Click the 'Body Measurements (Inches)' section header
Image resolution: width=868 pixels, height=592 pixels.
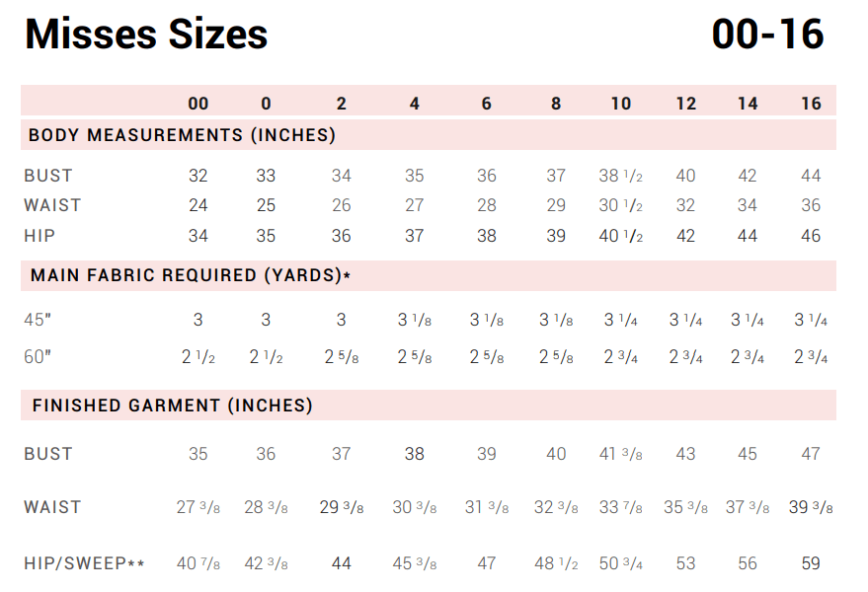click(182, 135)
